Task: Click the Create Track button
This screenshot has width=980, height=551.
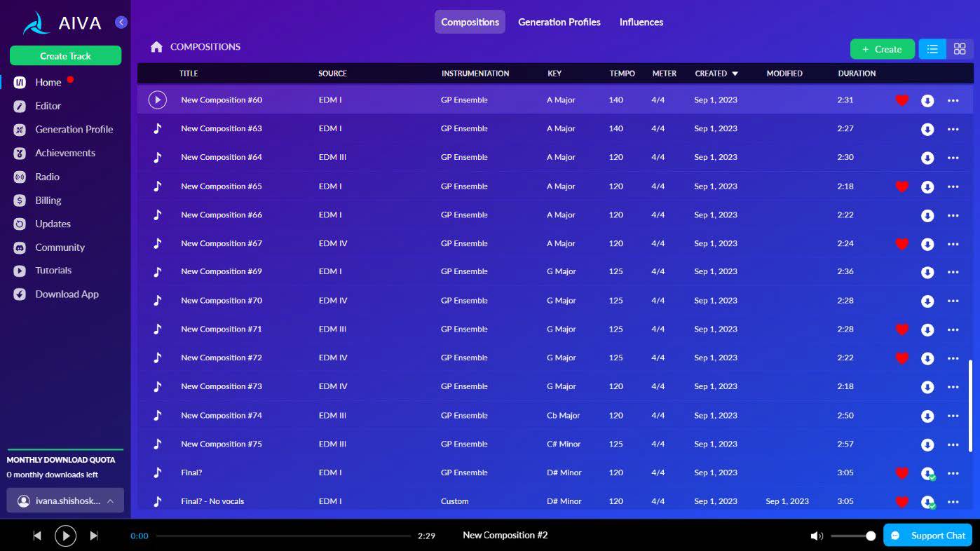Action: click(65, 56)
